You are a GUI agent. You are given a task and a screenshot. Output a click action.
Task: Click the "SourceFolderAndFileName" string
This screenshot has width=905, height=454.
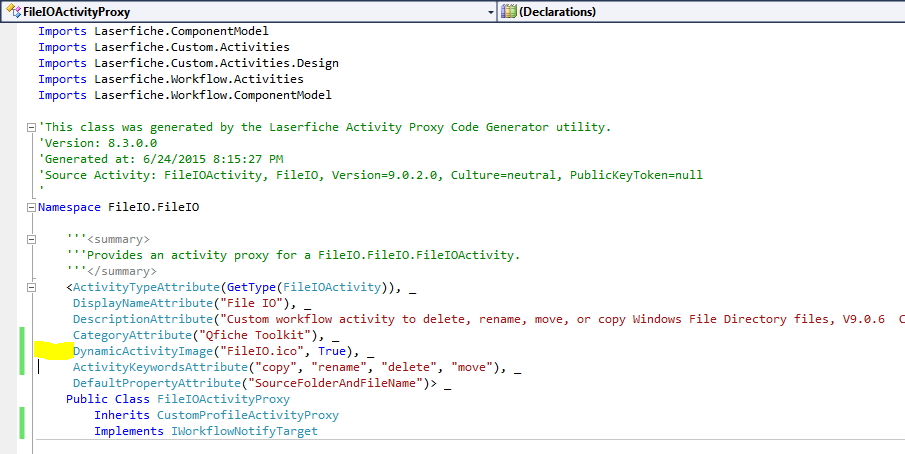pos(339,383)
